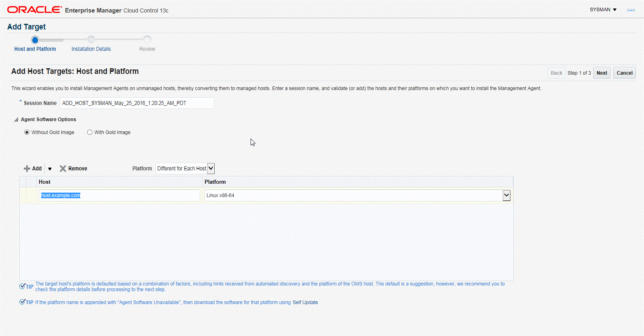The width and height of the screenshot is (644, 336).
Task: Click the Host and Platform step circle
Action: [x=35, y=40]
